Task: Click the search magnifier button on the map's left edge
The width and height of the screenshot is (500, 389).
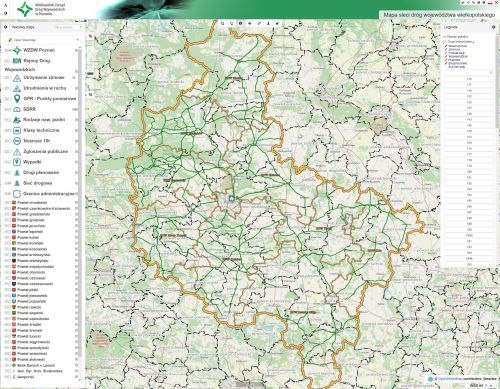Action: click(x=90, y=36)
